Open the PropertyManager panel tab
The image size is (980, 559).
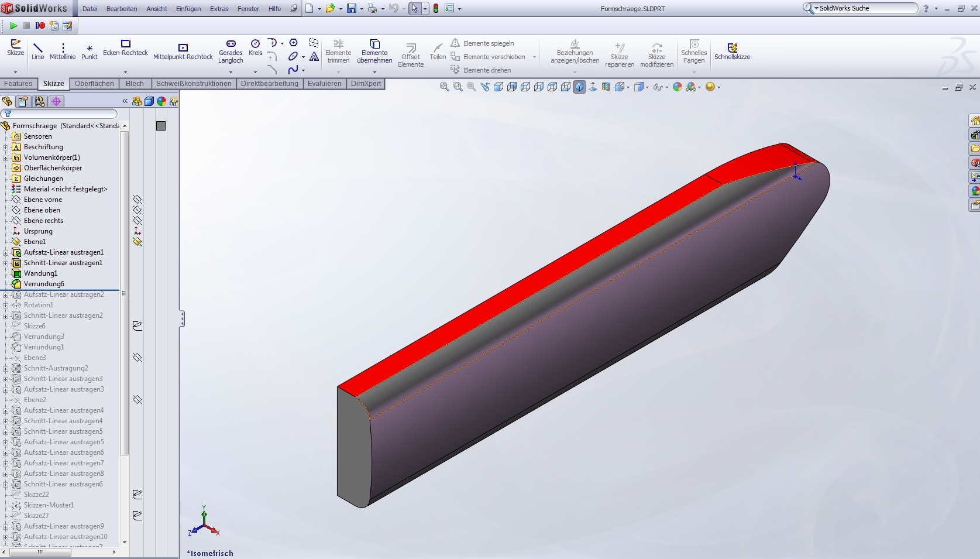[x=23, y=101]
